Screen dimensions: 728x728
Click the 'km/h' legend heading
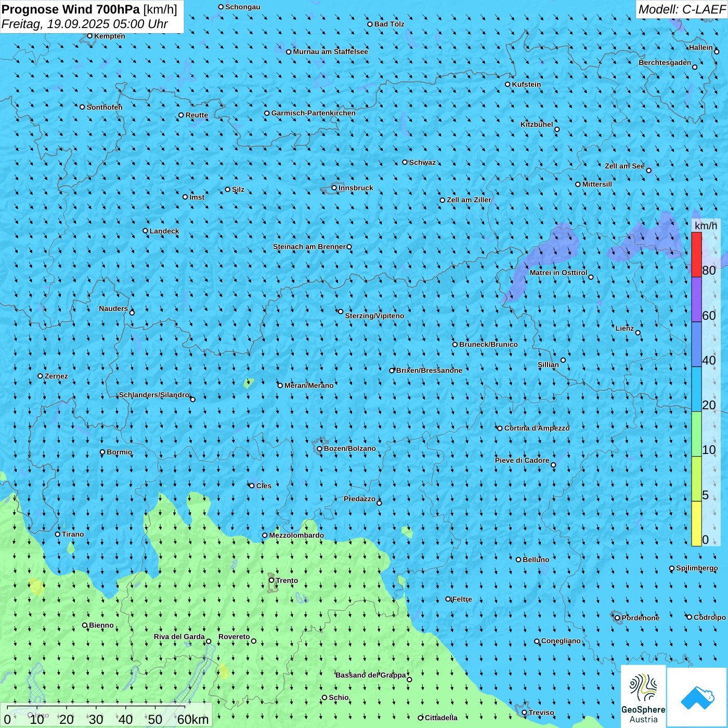click(x=706, y=225)
